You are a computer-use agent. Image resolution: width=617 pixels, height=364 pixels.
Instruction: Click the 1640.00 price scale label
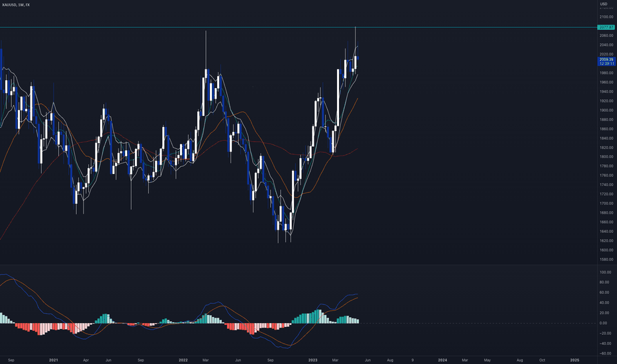(x=606, y=232)
